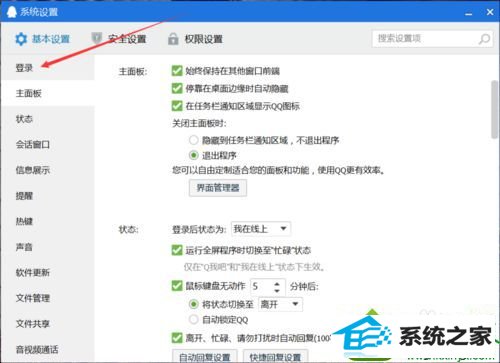
Task: Uncheck 在任务栏通知区域显示QQ图标
Action: coord(177,106)
